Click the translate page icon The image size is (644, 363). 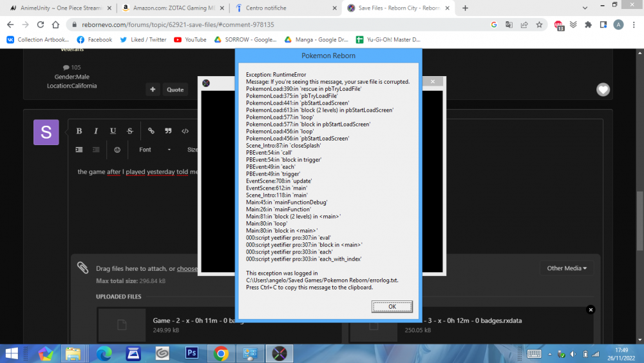509,25
